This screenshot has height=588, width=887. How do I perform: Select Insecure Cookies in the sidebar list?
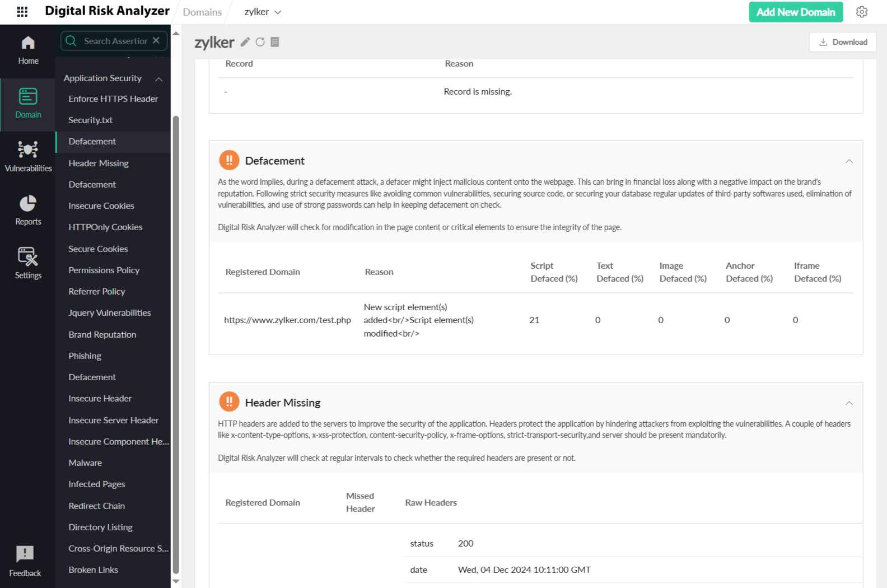(101, 206)
